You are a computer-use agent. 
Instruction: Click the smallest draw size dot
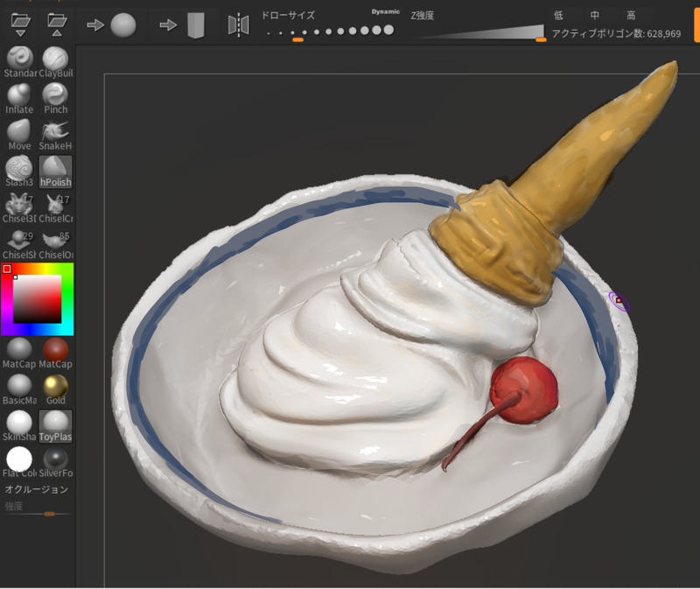coord(269,33)
